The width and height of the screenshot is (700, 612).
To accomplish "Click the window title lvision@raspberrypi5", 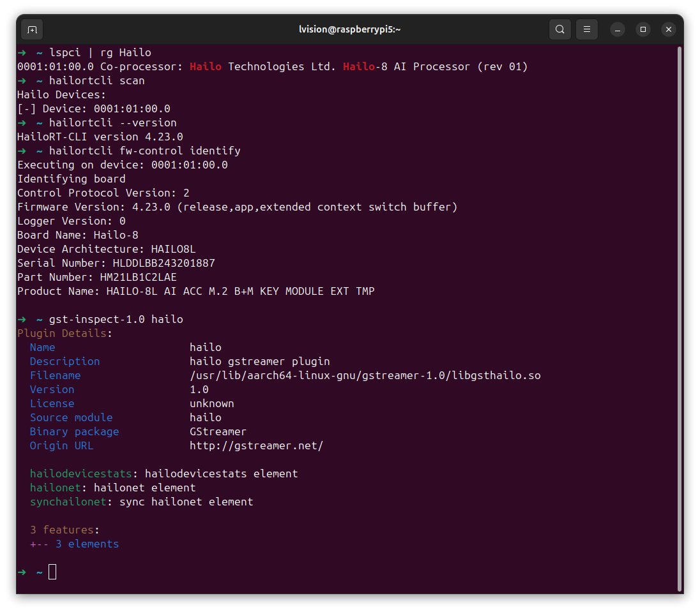I will [349, 29].
